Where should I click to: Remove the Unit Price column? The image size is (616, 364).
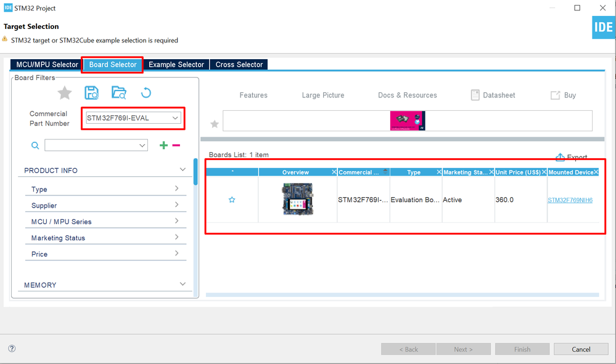[x=544, y=172]
